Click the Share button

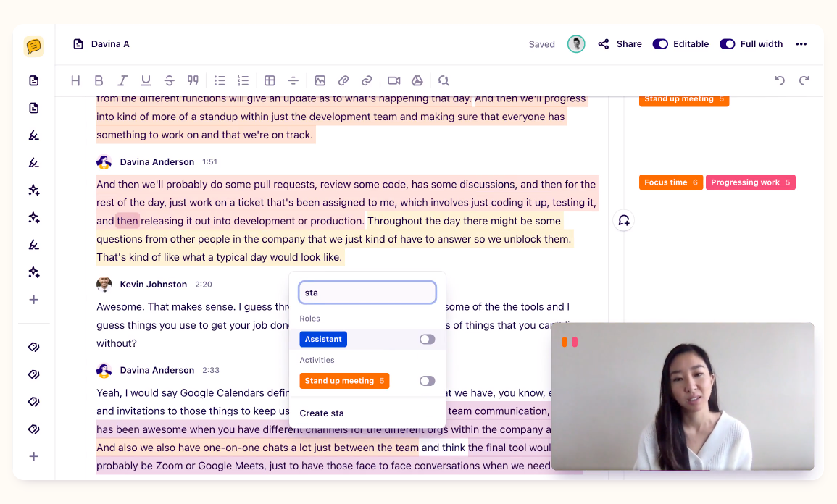(620, 44)
